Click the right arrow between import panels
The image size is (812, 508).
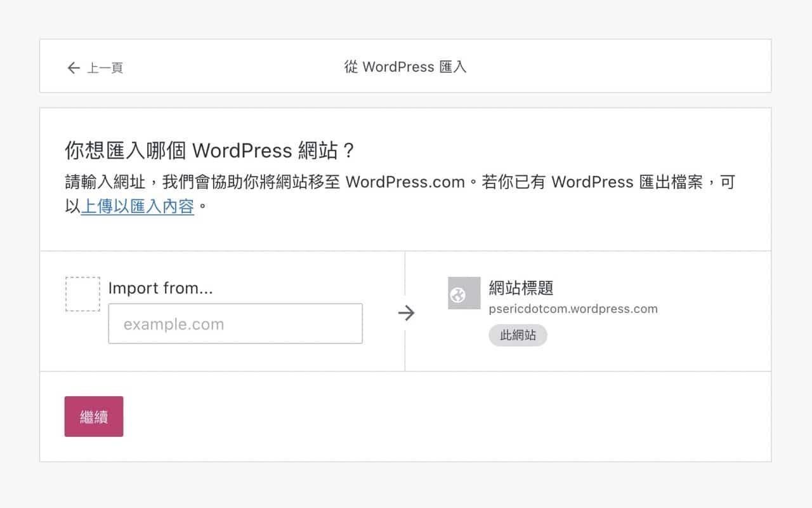click(x=406, y=312)
